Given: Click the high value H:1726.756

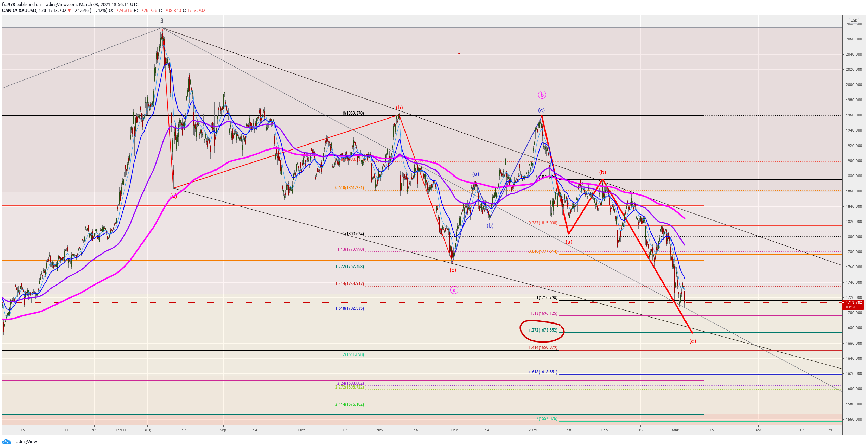Looking at the screenshot, I should [145, 11].
